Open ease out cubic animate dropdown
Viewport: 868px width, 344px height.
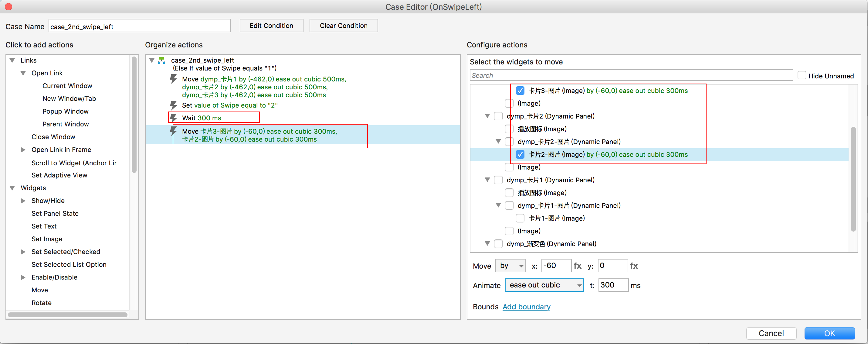coord(544,285)
